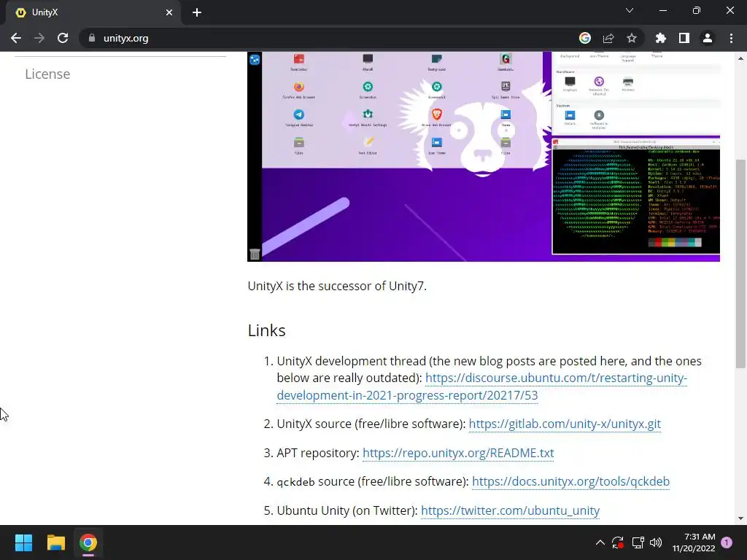This screenshot has width=747, height=560.
Task: Open the Windows Start menu
Action: [23, 542]
